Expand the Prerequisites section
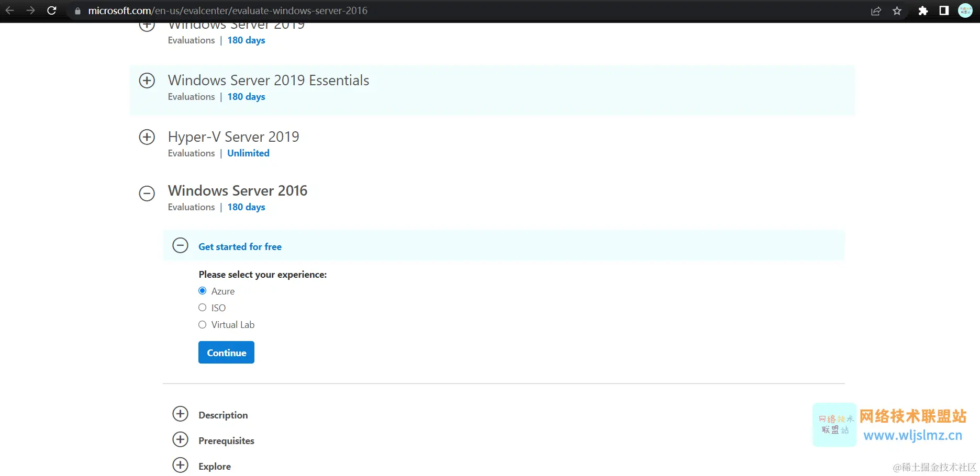 (181, 439)
